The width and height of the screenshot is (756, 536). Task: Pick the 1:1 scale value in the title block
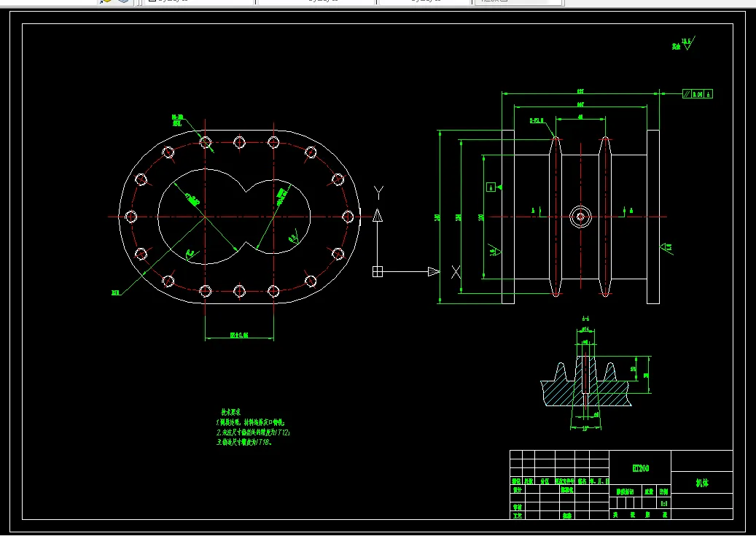pos(664,503)
